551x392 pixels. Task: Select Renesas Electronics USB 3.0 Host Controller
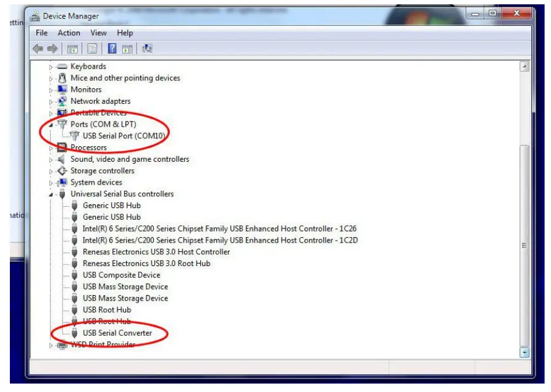pyautogui.click(x=156, y=252)
